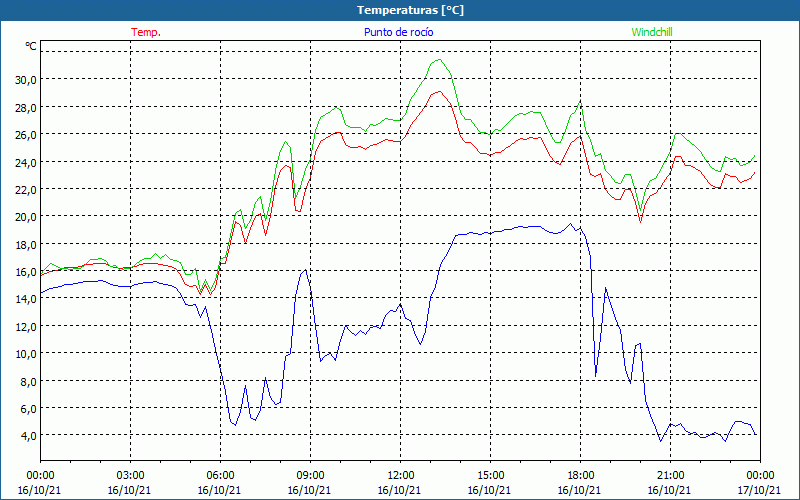Click the 18,0 y-axis value
This screenshot has width=800, height=500.
pyautogui.click(x=26, y=244)
